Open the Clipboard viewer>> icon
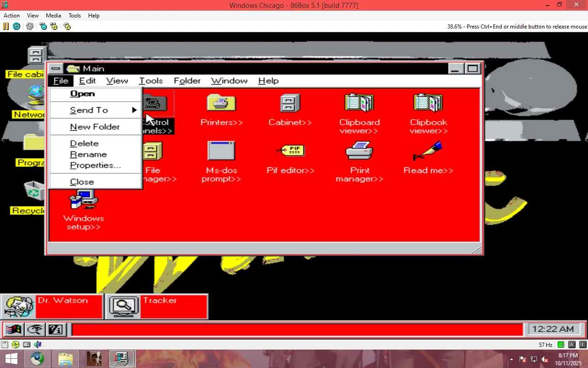The image size is (588, 368). (x=359, y=114)
